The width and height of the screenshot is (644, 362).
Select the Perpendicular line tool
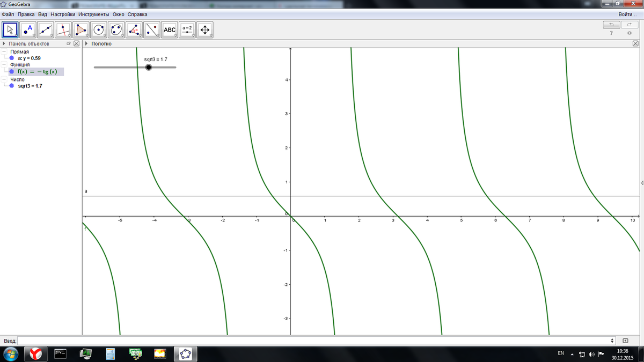(64, 30)
